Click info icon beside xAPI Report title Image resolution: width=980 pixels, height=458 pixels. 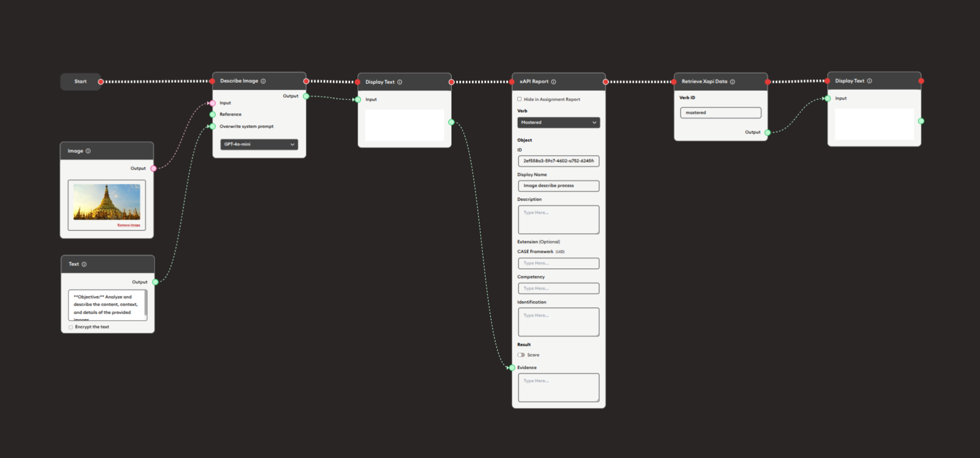[554, 82]
